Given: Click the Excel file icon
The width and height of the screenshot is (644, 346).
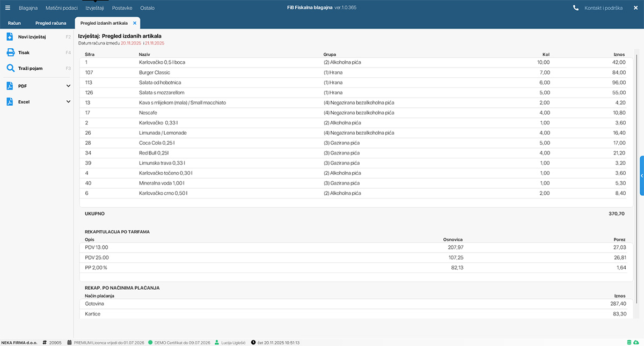Looking at the screenshot, I should 10,101.
